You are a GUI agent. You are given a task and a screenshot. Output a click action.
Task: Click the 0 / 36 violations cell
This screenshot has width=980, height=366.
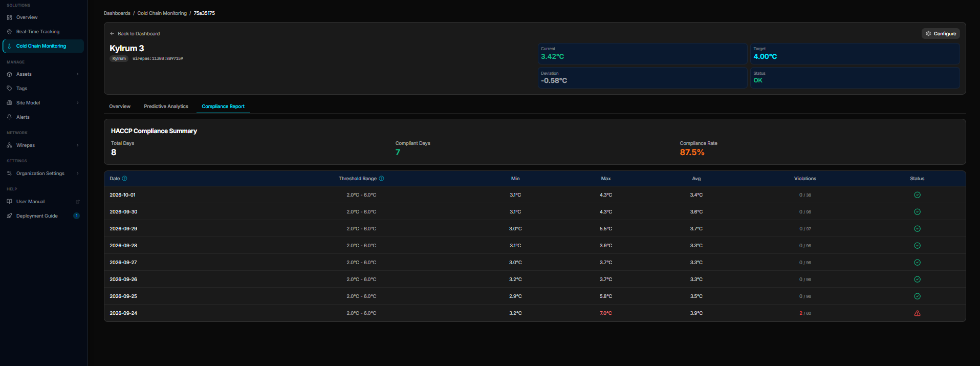(805, 195)
